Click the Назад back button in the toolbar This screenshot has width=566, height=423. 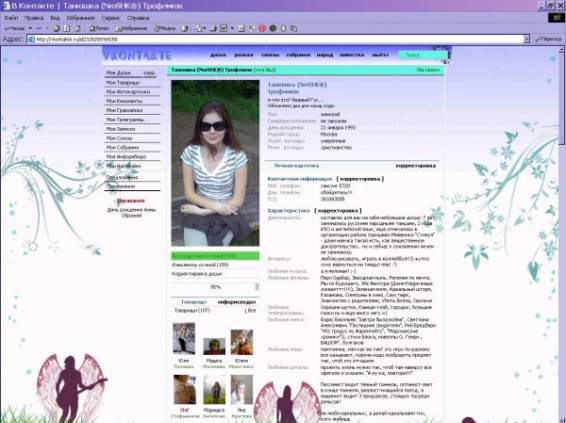[14, 28]
